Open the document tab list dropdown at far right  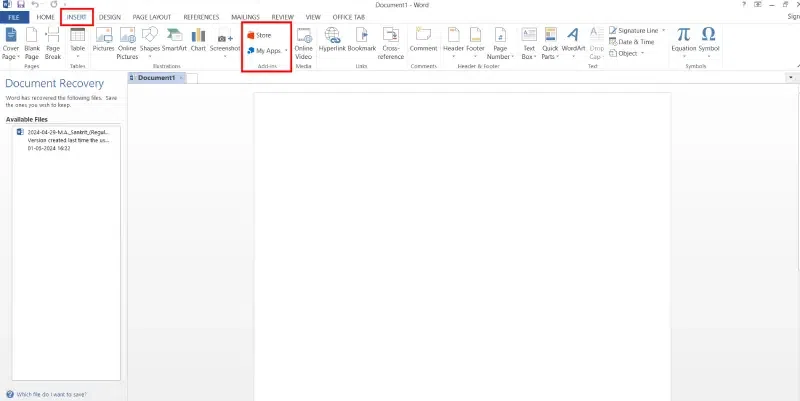pos(791,77)
